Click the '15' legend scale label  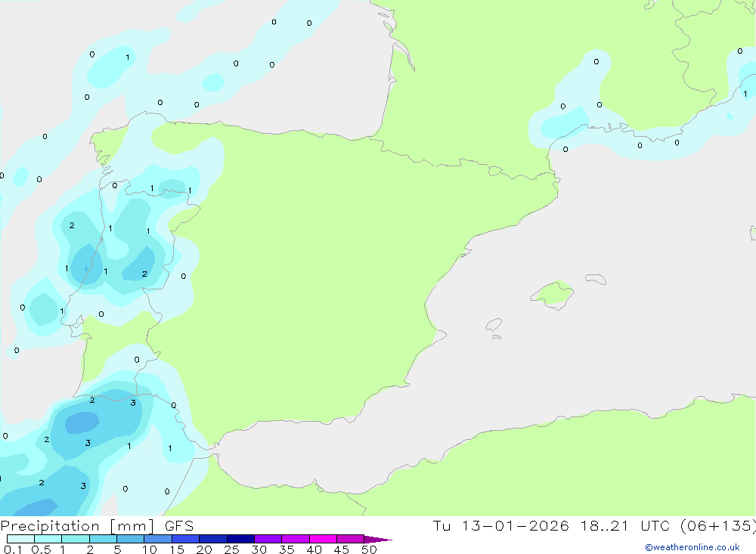click(177, 549)
